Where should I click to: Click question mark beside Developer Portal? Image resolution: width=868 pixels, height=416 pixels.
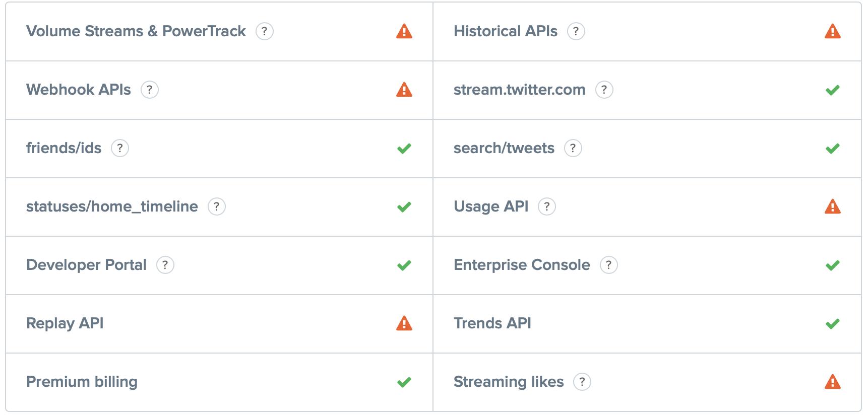[x=165, y=265]
